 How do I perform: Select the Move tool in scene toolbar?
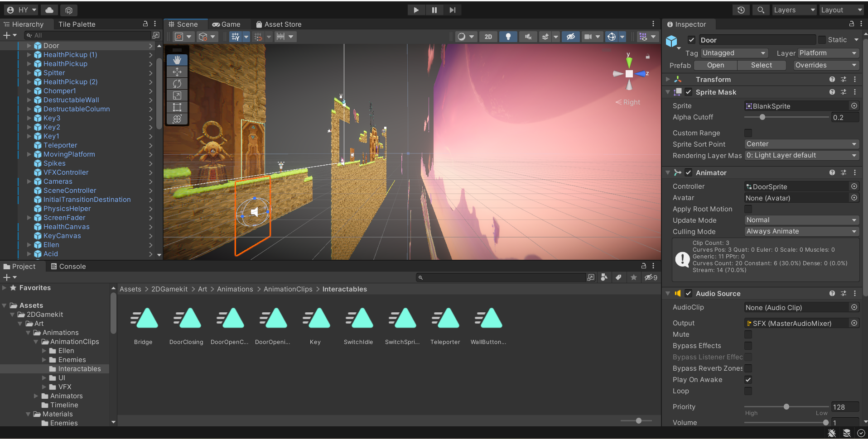(177, 72)
